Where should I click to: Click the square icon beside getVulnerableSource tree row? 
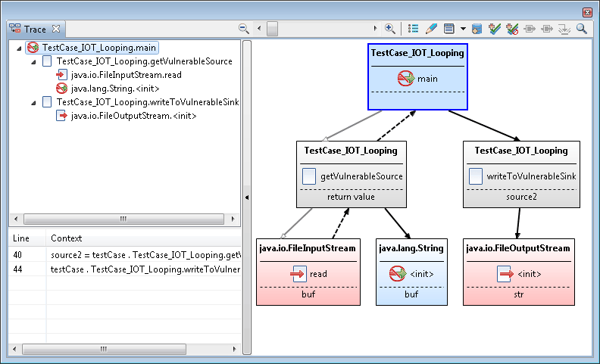pyautogui.click(x=47, y=61)
